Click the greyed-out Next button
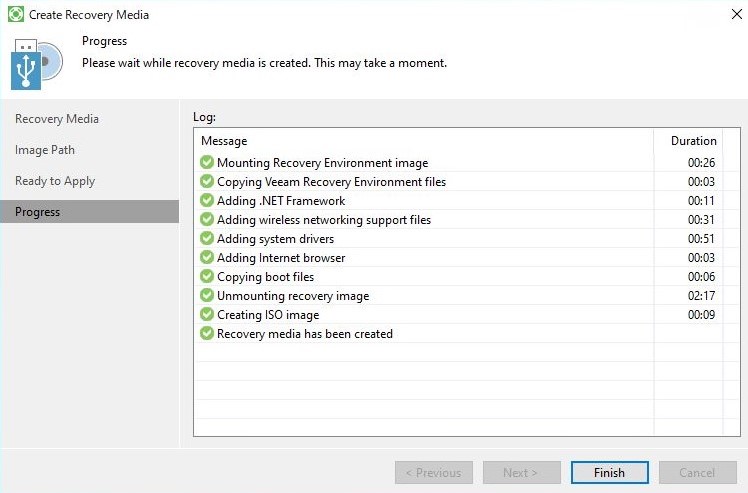 pyautogui.click(x=521, y=472)
